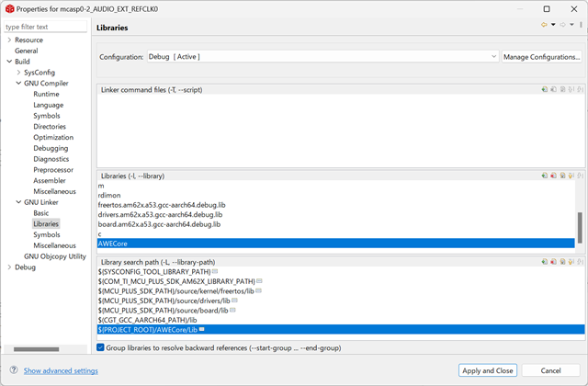Collapse the GNU Linker tree node

click(x=18, y=202)
